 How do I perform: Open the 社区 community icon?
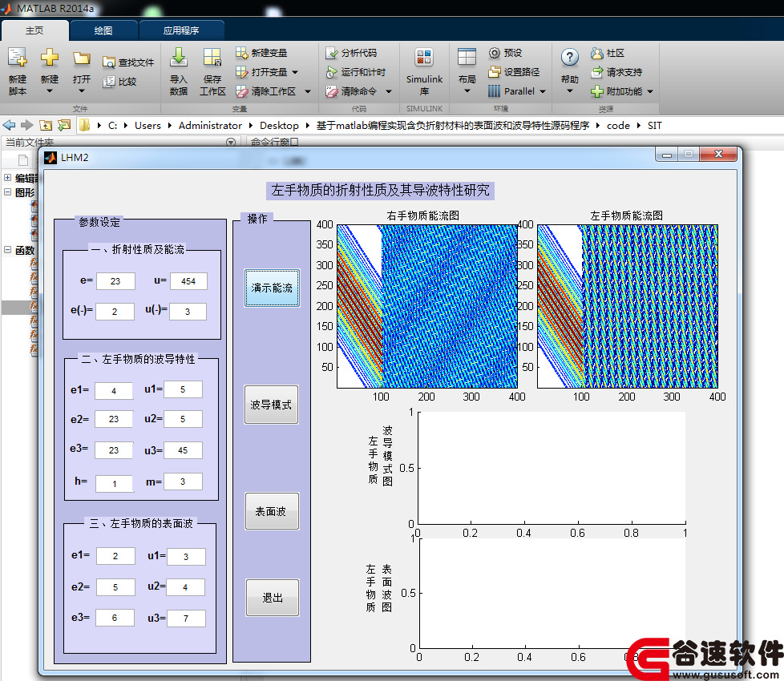(x=597, y=53)
